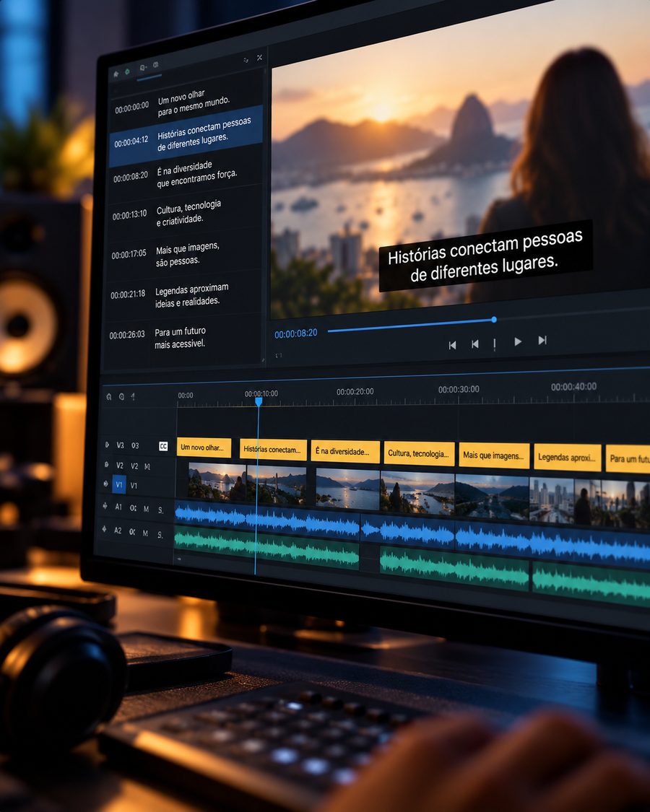Select caption clip "Um novo olhar..." on timeline
Screen dimensions: 650x812
tap(204, 448)
